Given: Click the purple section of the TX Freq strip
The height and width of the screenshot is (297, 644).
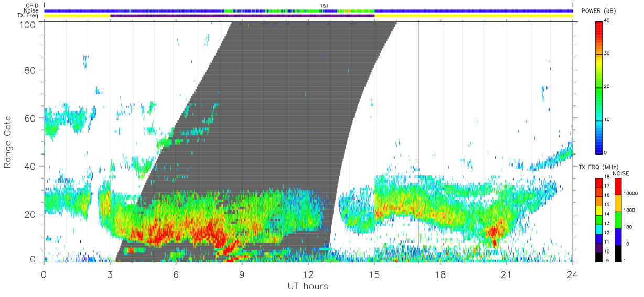Looking at the screenshot, I should pyautogui.click(x=242, y=16).
